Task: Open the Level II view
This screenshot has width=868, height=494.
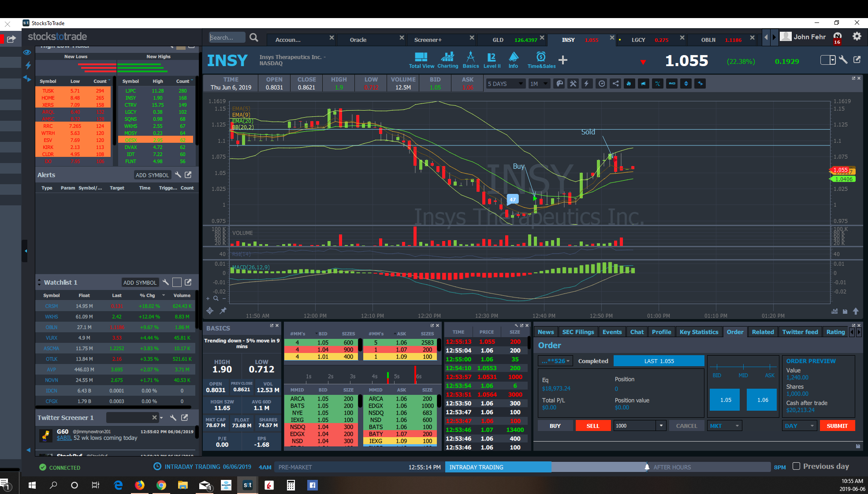Action: (x=492, y=60)
